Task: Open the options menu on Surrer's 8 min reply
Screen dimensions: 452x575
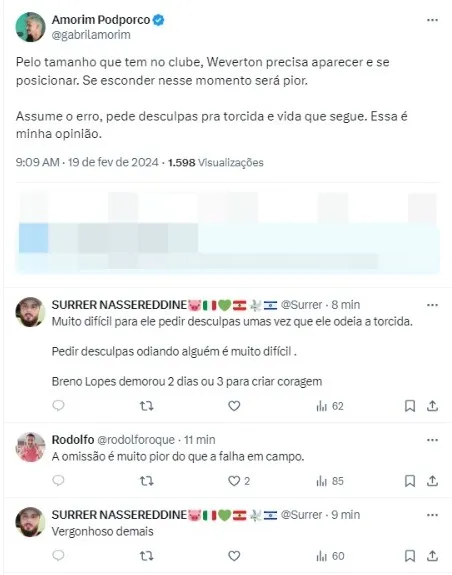Action: tap(432, 305)
